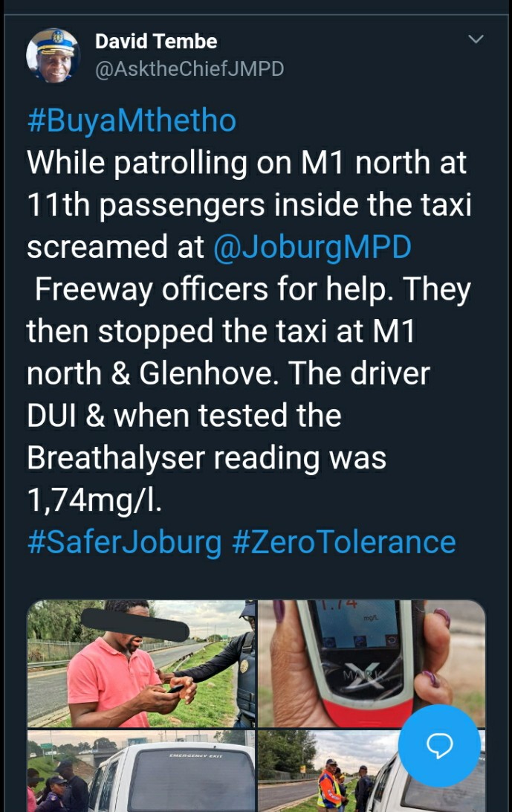Tap the 1,74mg/l reading text line
This screenshot has height=812, width=512.
click(x=94, y=500)
